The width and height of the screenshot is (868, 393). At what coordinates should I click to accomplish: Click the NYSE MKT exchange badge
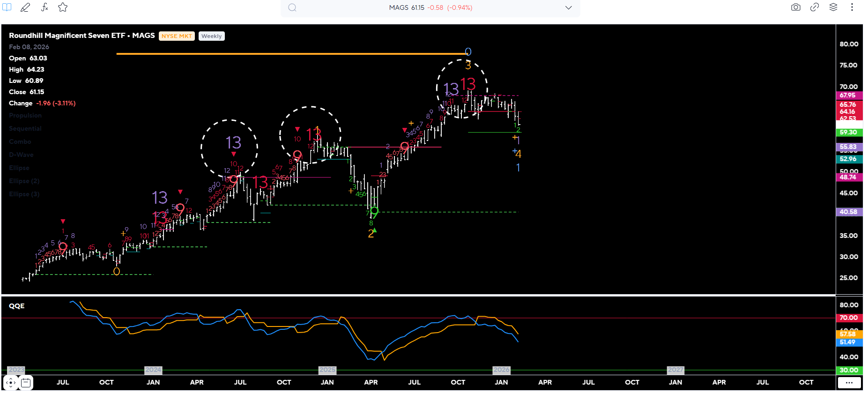point(177,36)
